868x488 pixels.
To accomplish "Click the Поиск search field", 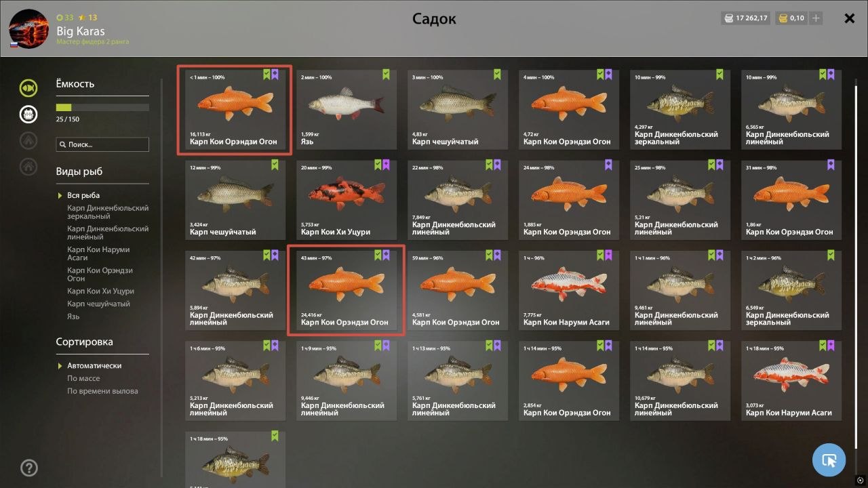I will point(102,144).
